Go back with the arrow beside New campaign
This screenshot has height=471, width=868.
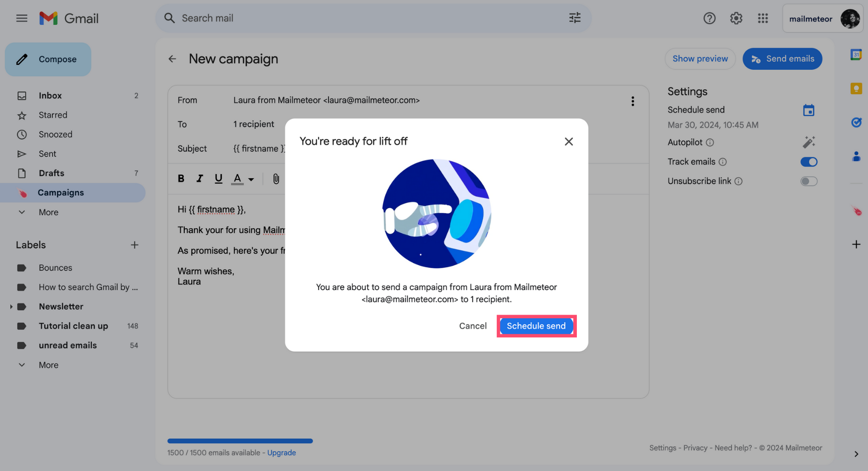coord(172,59)
